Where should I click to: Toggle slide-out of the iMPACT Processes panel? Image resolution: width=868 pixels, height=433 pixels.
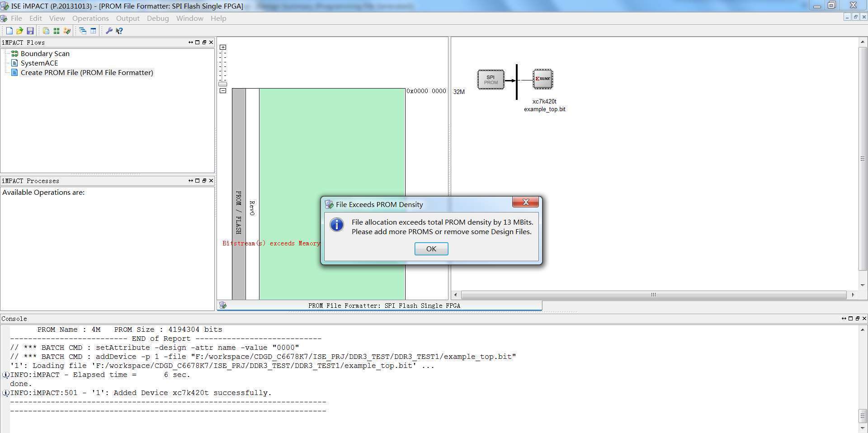191,180
